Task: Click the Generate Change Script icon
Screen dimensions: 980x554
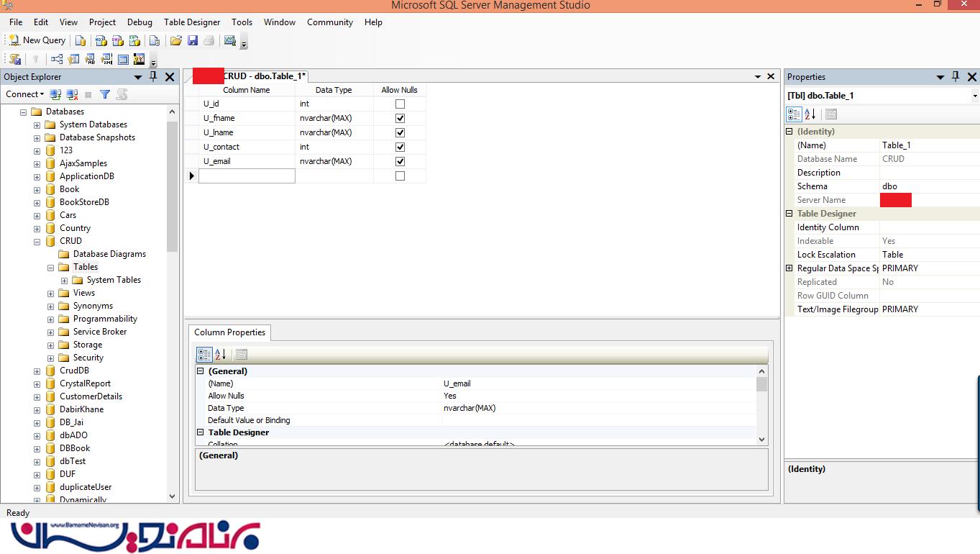Action: click(x=15, y=60)
